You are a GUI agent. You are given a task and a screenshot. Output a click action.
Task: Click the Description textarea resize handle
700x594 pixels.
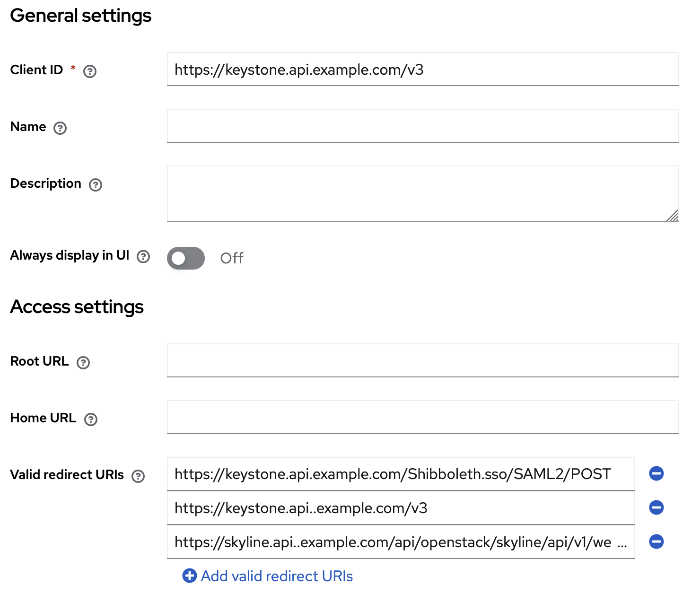tap(673, 216)
